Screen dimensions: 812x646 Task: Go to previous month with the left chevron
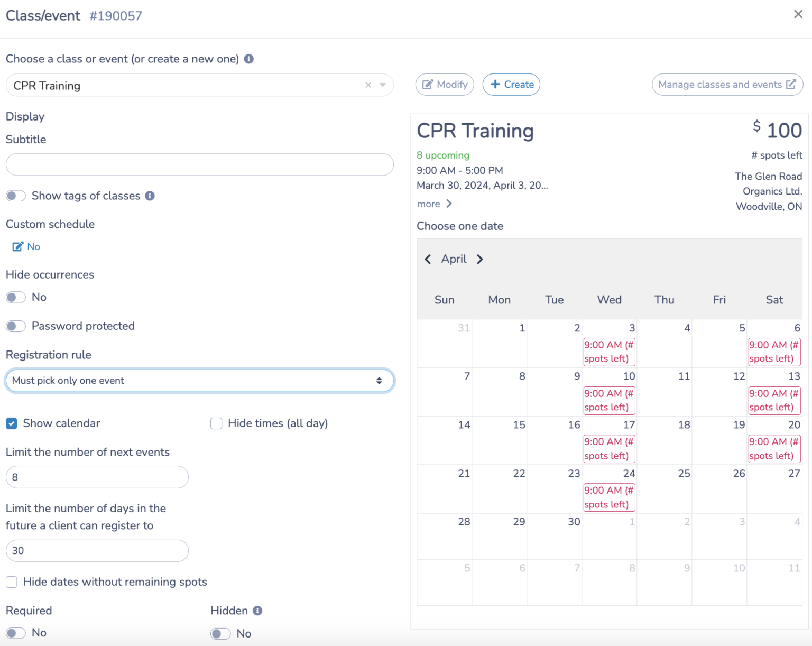pos(428,259)
